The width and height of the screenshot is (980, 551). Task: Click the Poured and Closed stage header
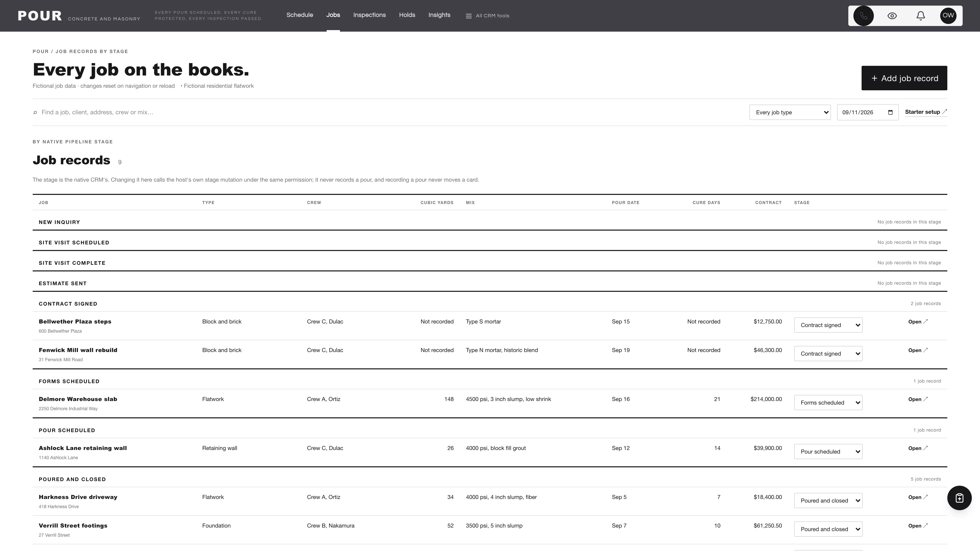(72, 480)
